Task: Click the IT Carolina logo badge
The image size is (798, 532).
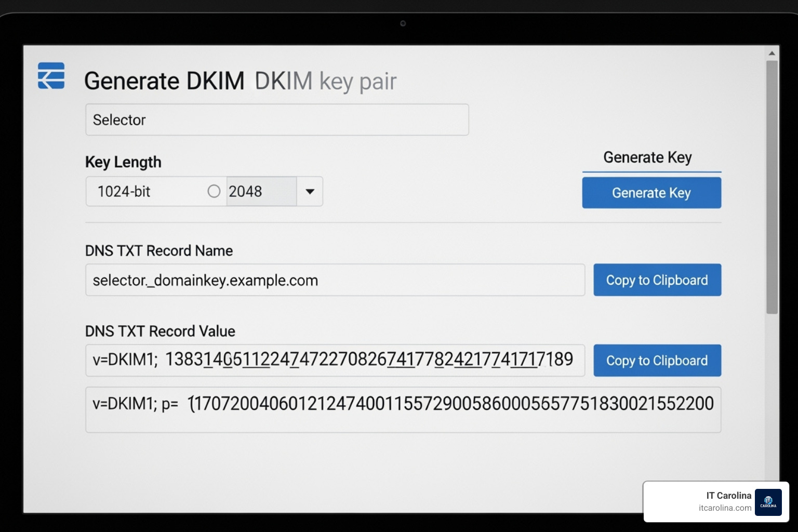Action: point(768,502)
